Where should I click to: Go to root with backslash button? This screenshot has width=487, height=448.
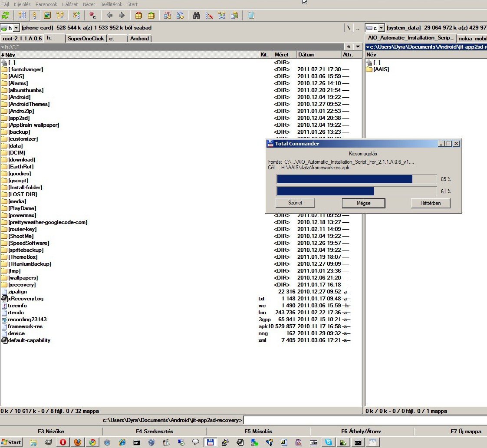349,28
